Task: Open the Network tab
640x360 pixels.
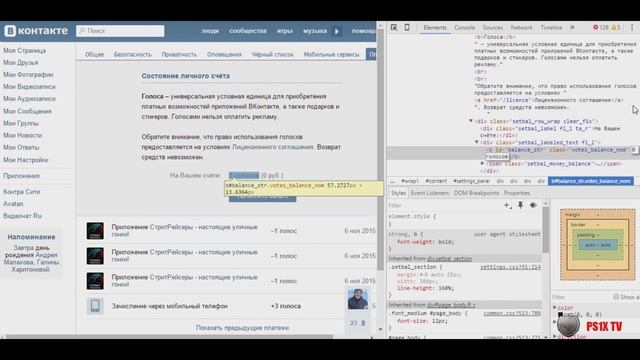Action: tap(522, 27)
